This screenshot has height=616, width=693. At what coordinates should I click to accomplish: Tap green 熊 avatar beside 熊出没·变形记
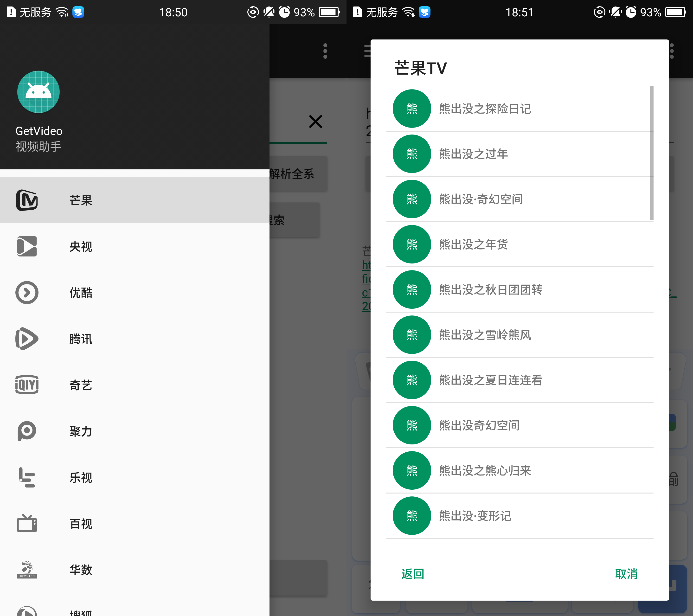412,516
